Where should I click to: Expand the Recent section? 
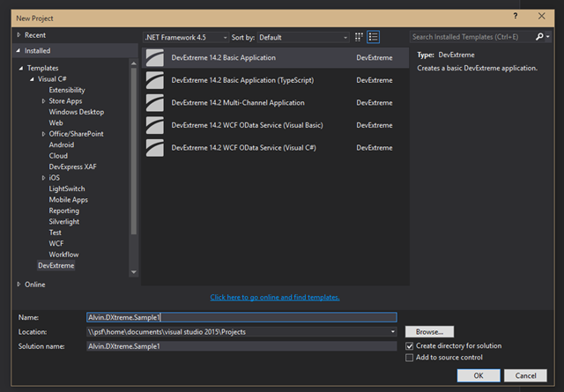[x=19, y=35]
